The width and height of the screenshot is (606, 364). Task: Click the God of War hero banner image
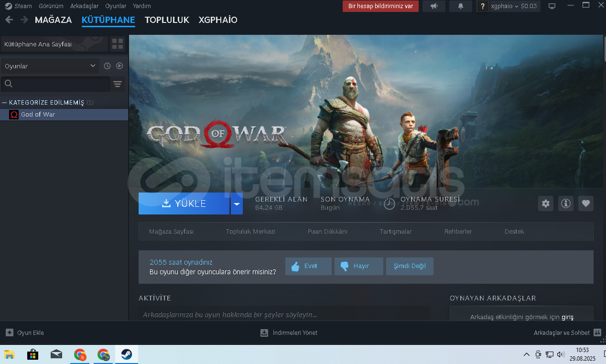(x=366, y=111)
